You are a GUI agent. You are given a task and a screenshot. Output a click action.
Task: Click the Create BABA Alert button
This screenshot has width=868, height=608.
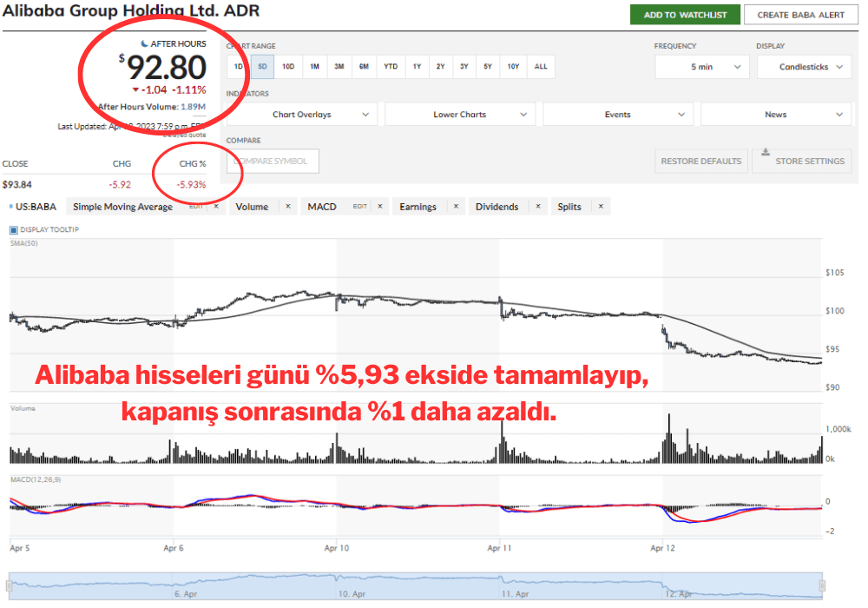click(800, 15)
